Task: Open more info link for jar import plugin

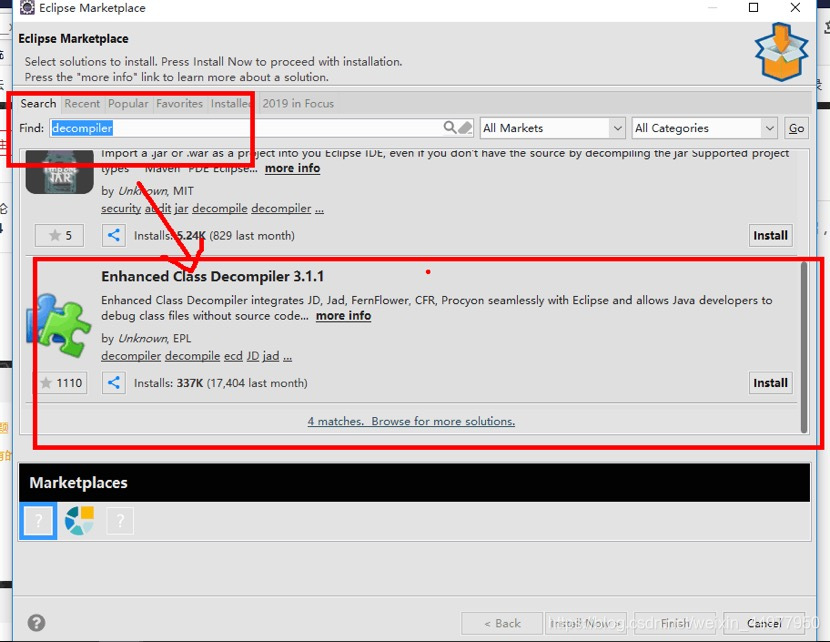Action: pyautogui.click(x=293, y=168)
